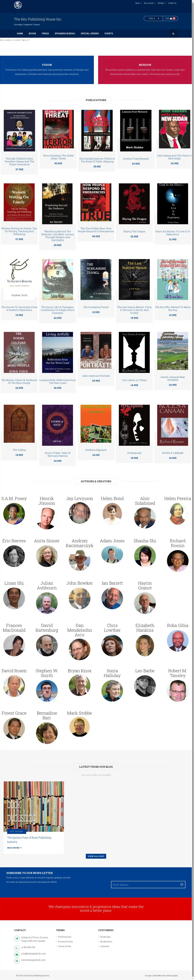Image resolution: width=194 pixels, height=980 pixels.
Task: Open the Terror Bombing book cover
Action: tap(58, 131)
